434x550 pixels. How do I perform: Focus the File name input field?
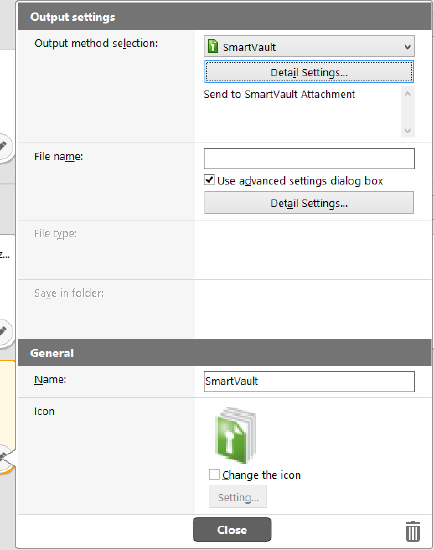(x=309, y=159)
